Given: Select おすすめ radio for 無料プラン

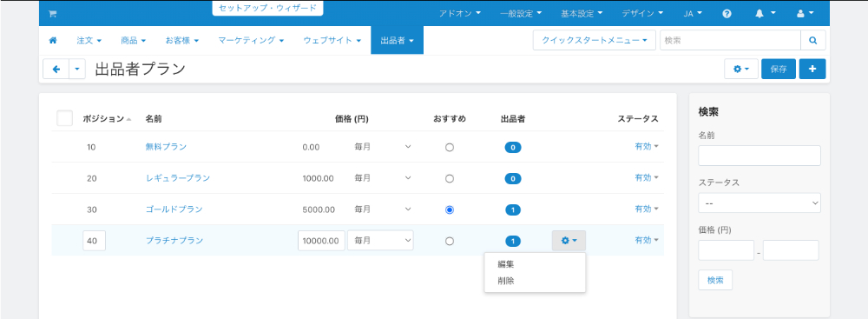Looking at the screenshot, I should point(450,148).
